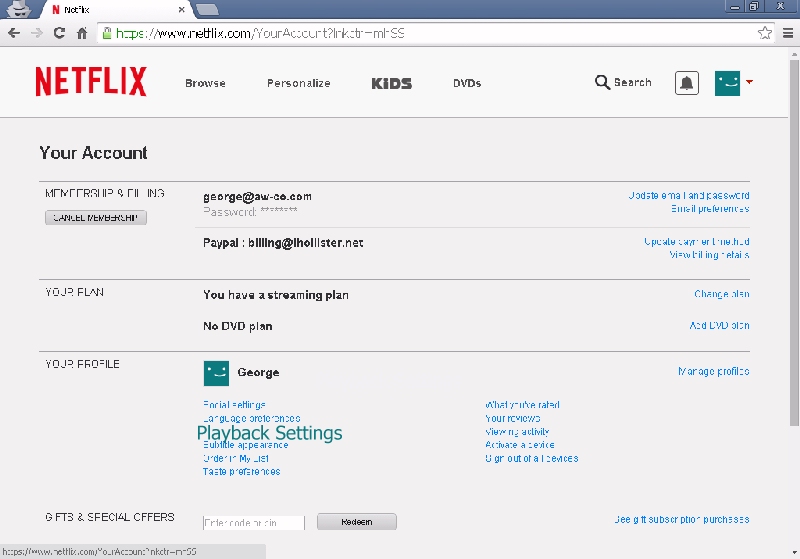Click the 'Your Account' heading

click(93, 153)
